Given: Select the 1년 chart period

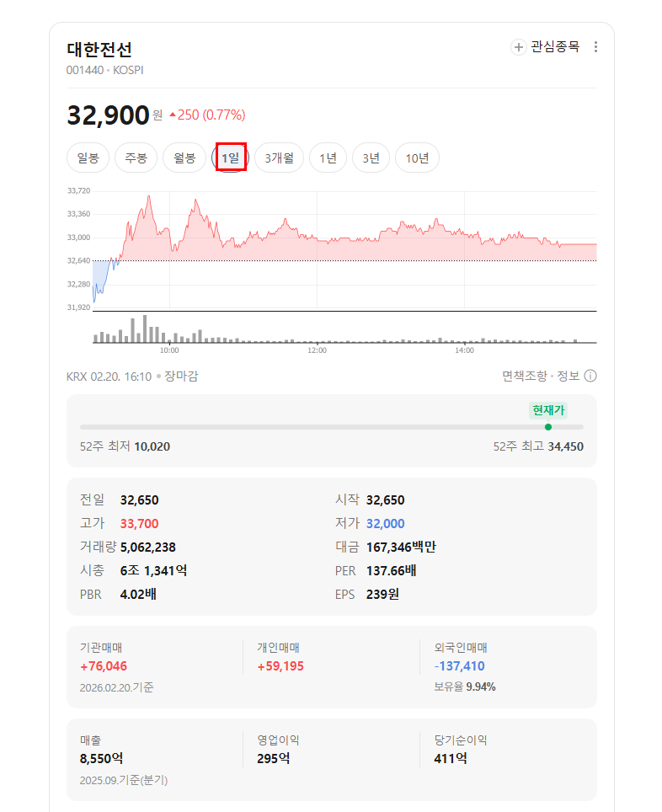Looking at the screenshot, I should click(328, 158).
